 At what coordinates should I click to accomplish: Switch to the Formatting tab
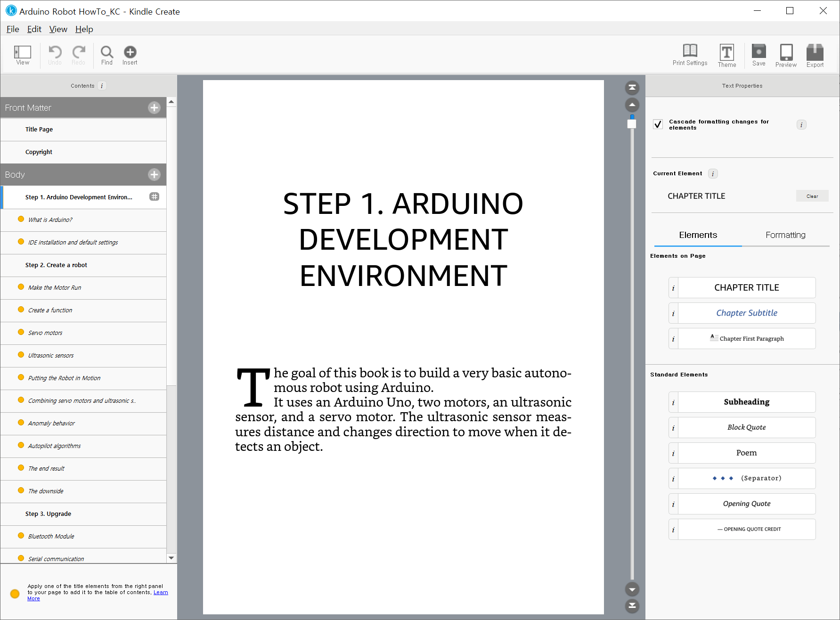coord(785,235)
